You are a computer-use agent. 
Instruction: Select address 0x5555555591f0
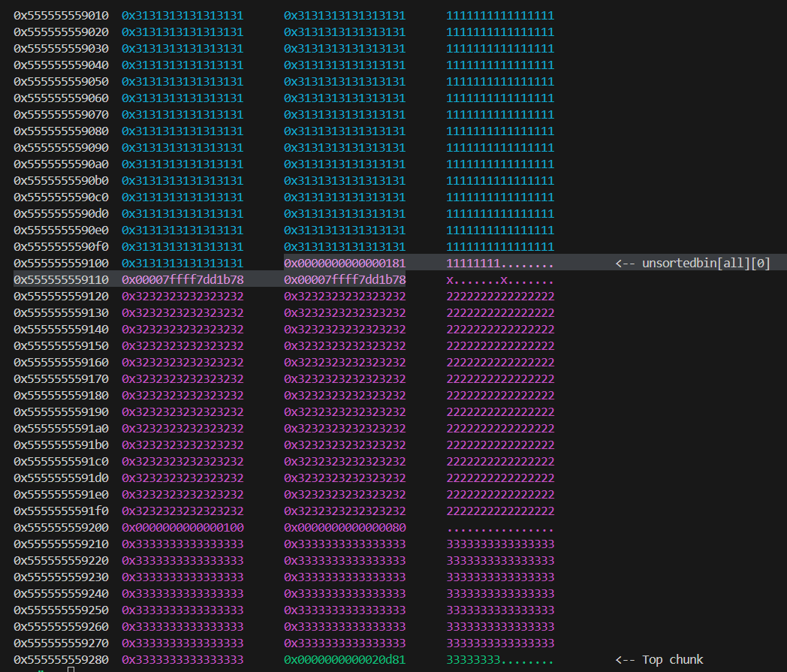tap(61, 511)
